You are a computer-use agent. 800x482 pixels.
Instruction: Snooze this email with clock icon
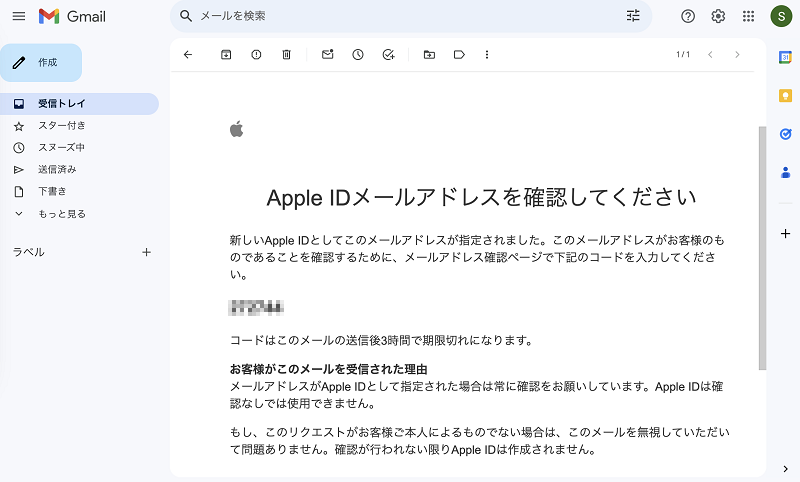coord(358,55)
